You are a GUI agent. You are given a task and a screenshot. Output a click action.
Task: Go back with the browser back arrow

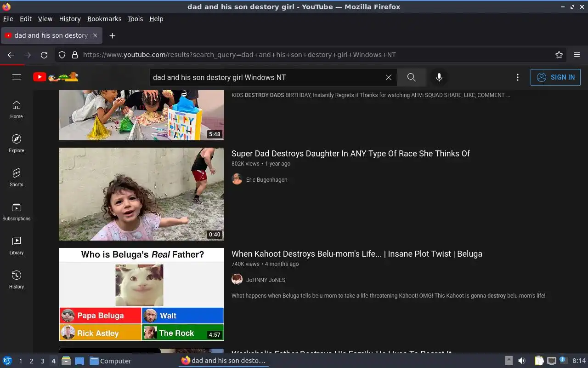(11, 55)
